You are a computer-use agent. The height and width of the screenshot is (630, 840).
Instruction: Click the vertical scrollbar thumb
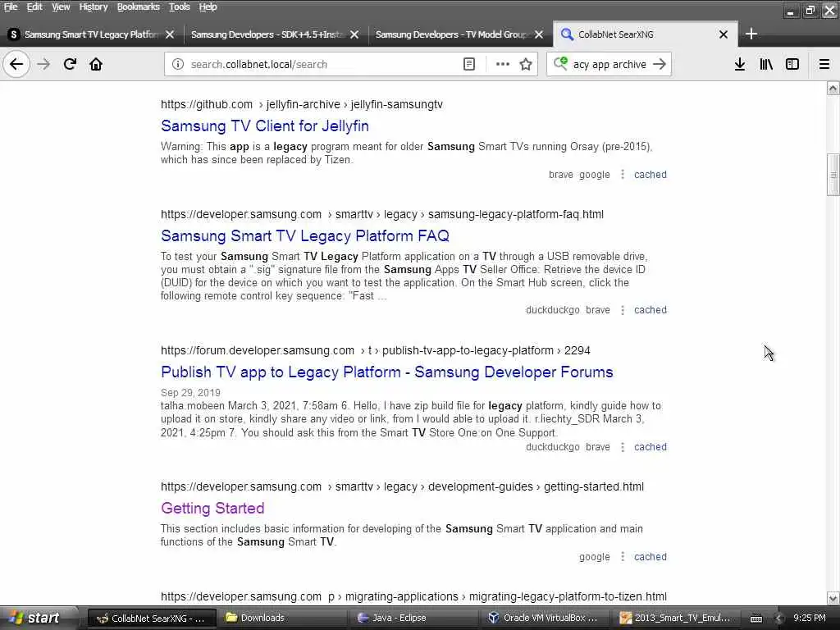[833, 175]
